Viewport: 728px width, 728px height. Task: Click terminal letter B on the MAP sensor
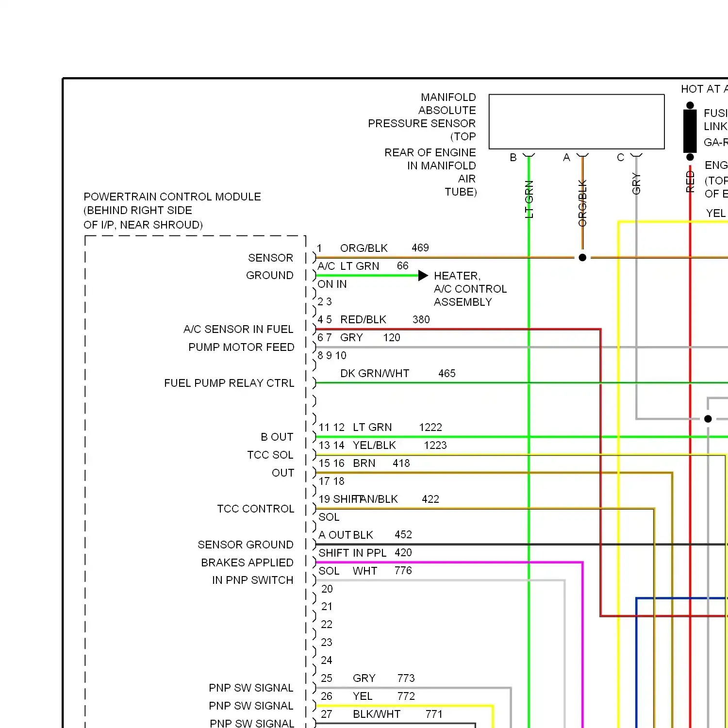click(513, 157)
